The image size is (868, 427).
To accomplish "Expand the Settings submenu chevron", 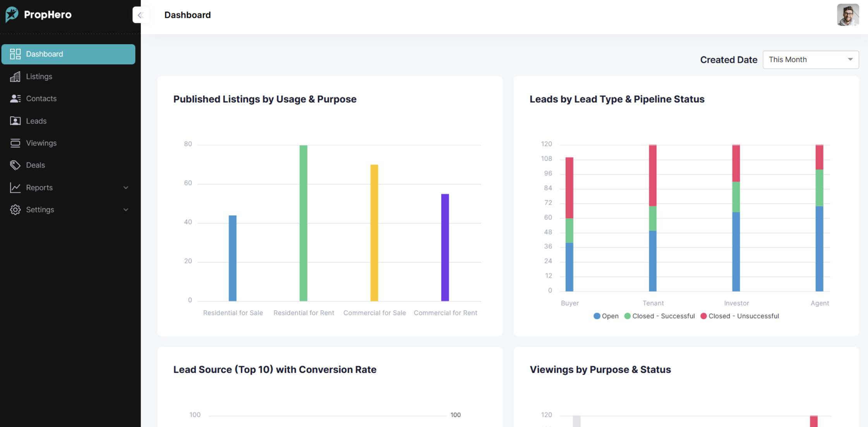I will click(x=125, y=209).
